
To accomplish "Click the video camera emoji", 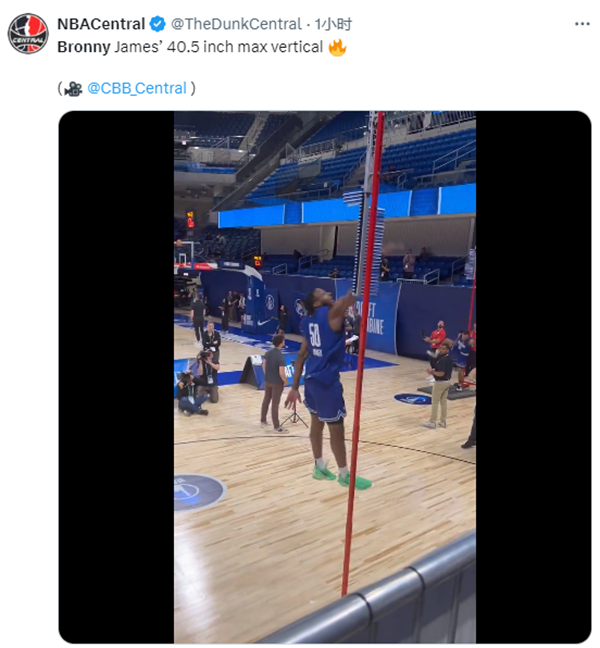I will point(73,88).
